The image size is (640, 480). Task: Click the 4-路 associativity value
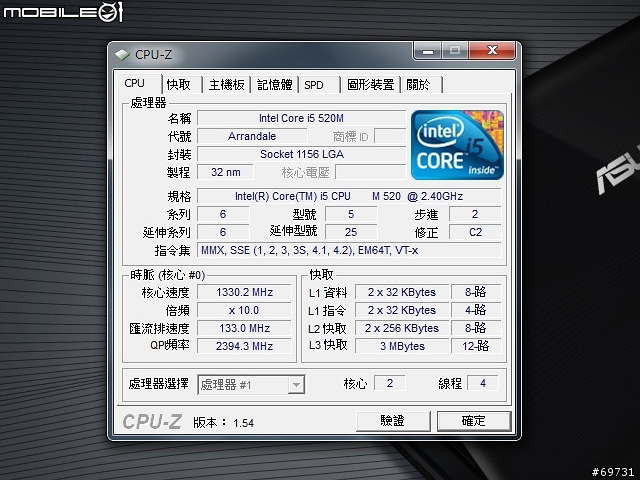476,310
